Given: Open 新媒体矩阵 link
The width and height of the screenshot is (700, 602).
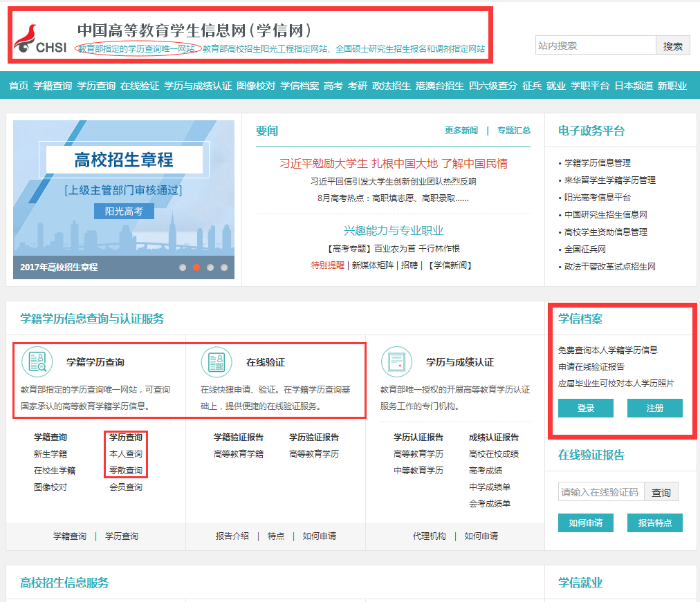Looking at the screenshot, I should [373, 265].
